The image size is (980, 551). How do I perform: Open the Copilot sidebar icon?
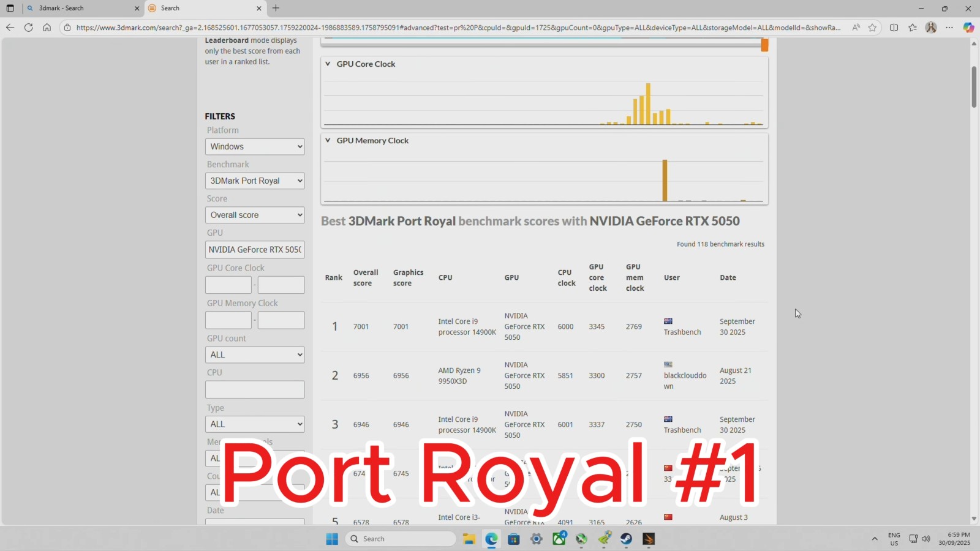coord(968,28)
